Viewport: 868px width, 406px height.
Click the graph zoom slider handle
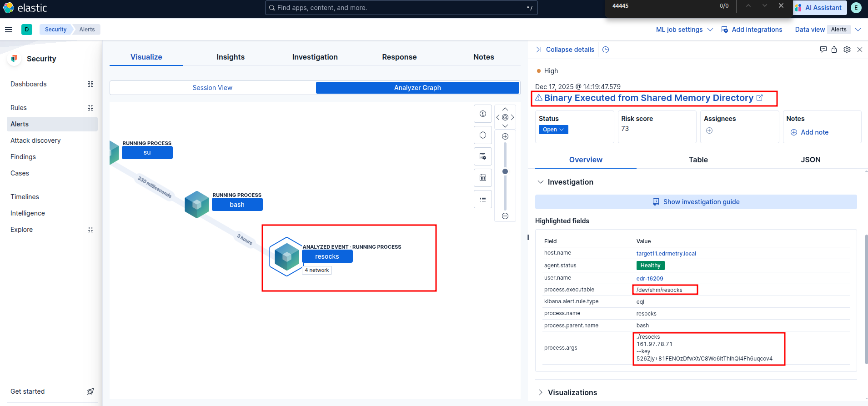point(505,171)
